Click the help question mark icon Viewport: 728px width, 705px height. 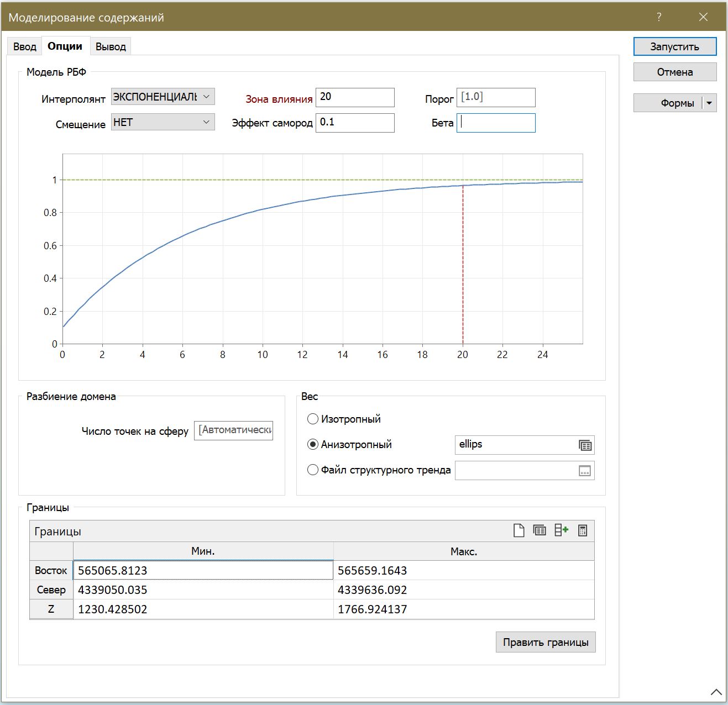(x=659, y=17)
